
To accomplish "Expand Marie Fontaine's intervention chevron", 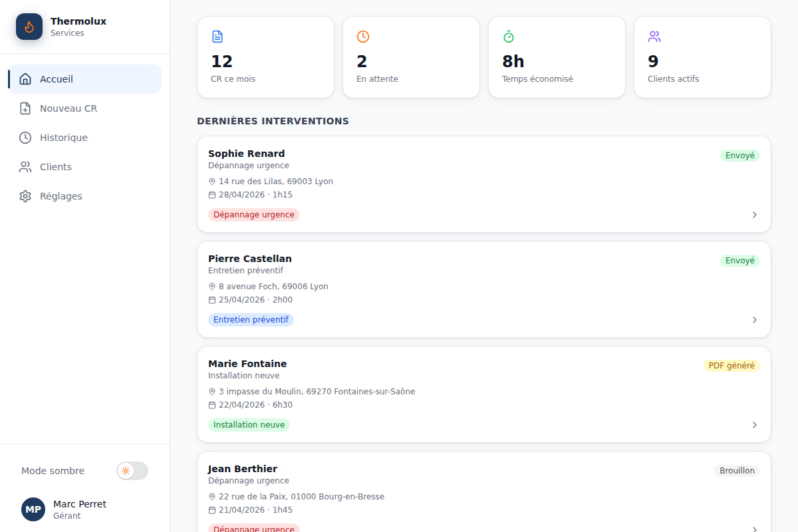I will point(755,425).
